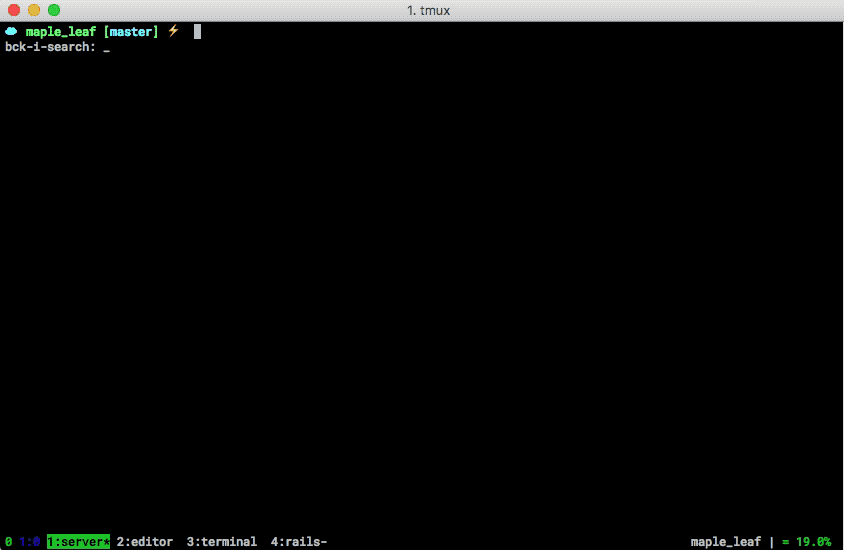Screen dimensions: 844x550
Task: Click the maple_leaf session name in status bar
Action: coord(726,541)
